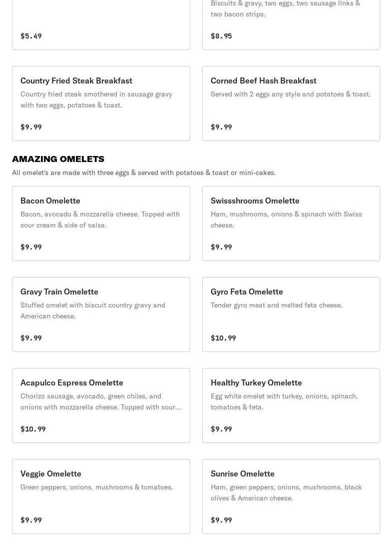The width and height of the screenshot is (392, 541).
Task: Select the Corned Beef Hash Breakfast card
Action: point(291,103)
